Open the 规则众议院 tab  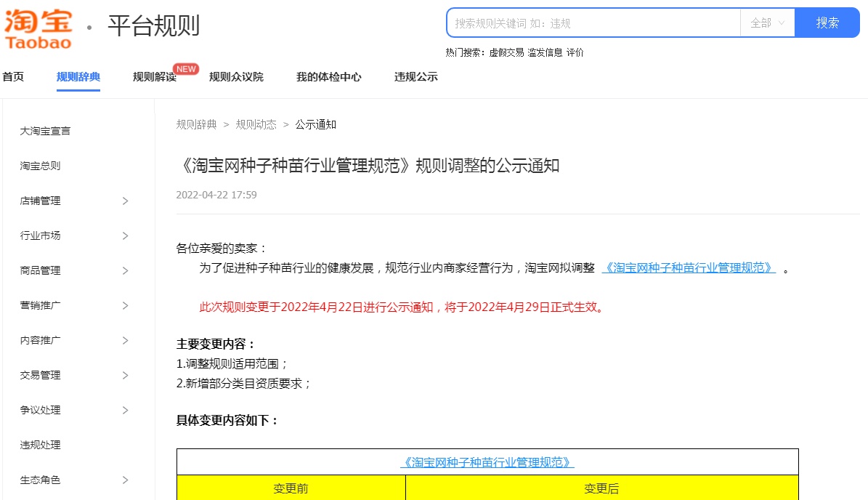236,77
